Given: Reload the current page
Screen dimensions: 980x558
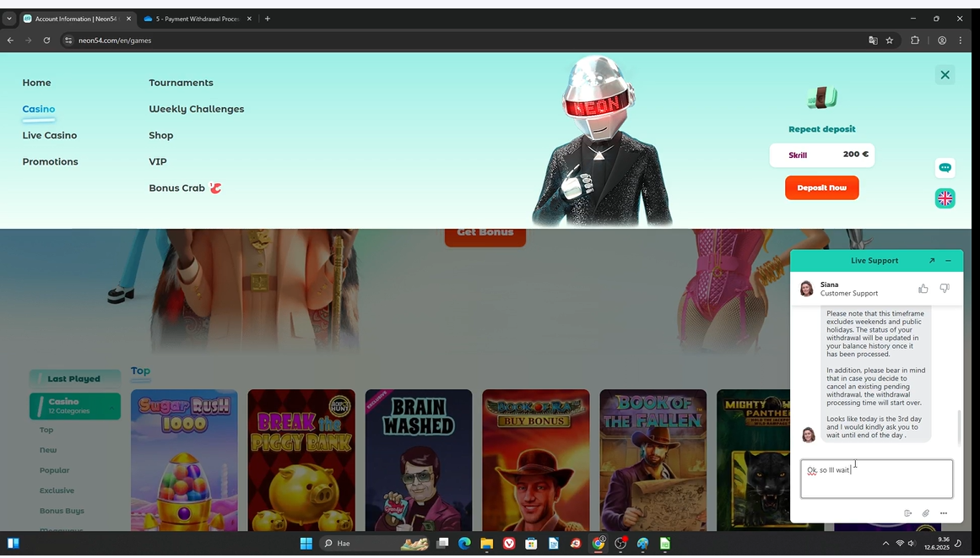Looking at the screenshot, I should click(46, 40).
